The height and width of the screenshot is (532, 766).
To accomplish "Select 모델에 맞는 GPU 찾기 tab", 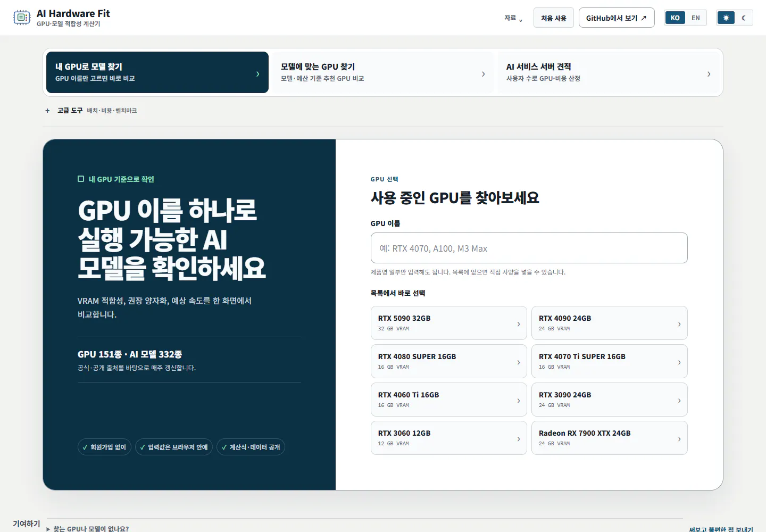I will point(383,72).
